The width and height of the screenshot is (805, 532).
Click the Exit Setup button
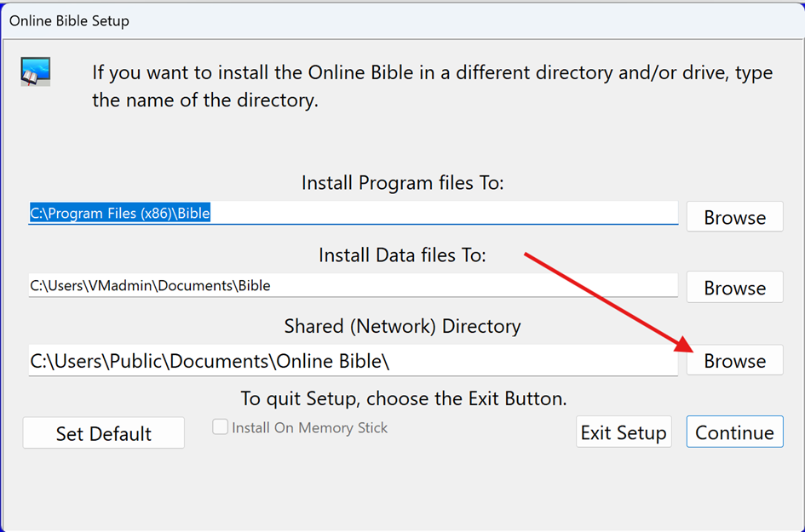click(x=624, y=432)
